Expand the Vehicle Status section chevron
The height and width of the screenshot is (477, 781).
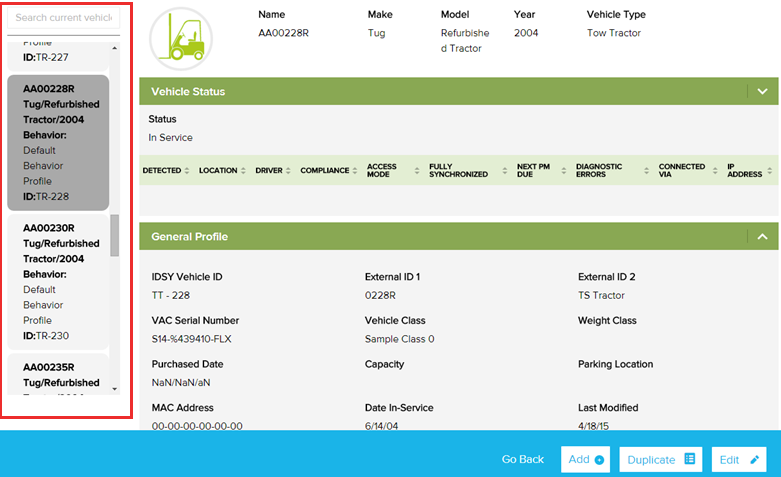pos(762,92)
